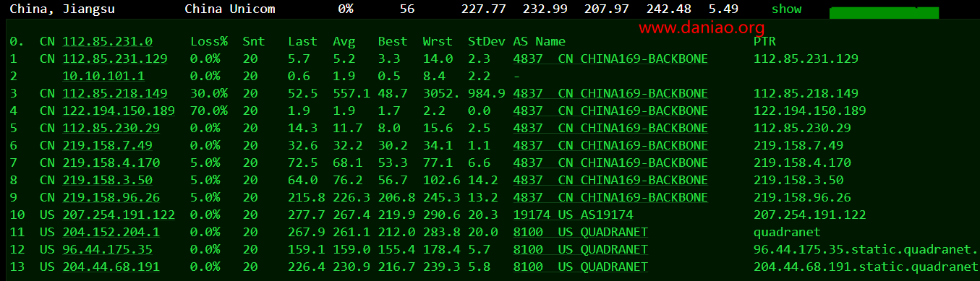Viewport: 980px width, 281px height.
Task: Open CHINA169-BACKBONE AS link in hop 8 row
Action: click(x=610, y=180)
